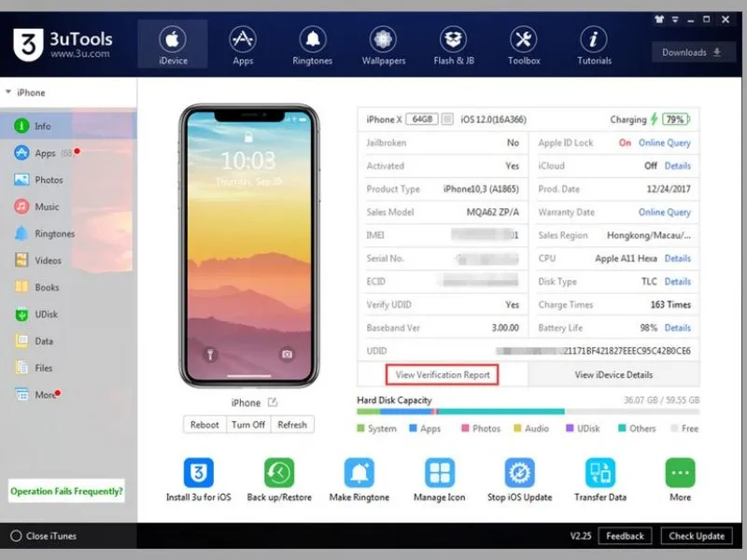
Task: Click the Turn Off button
Action: (248, 425)
